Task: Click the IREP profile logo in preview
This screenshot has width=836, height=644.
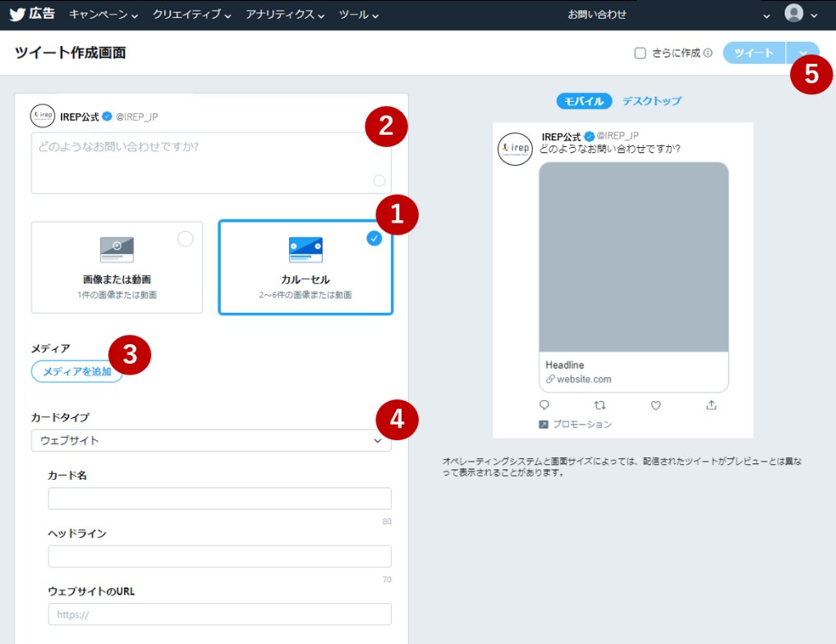Action: pyautogui.click(x=514, y=149)
